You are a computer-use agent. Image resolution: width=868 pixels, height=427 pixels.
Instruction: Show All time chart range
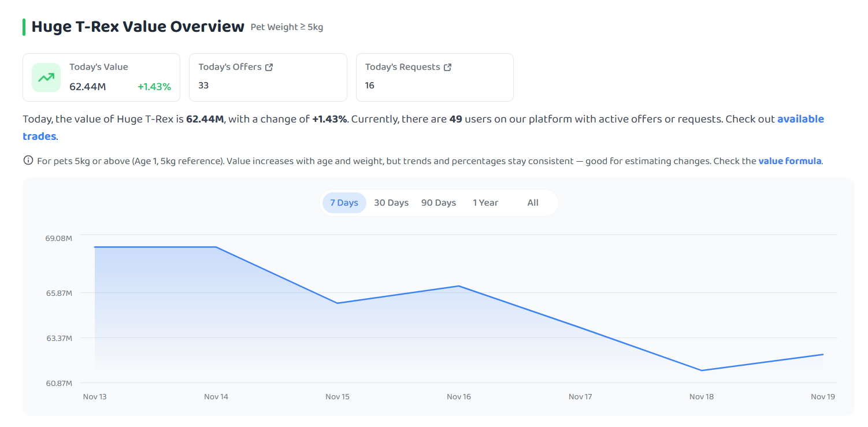point(533,203)
